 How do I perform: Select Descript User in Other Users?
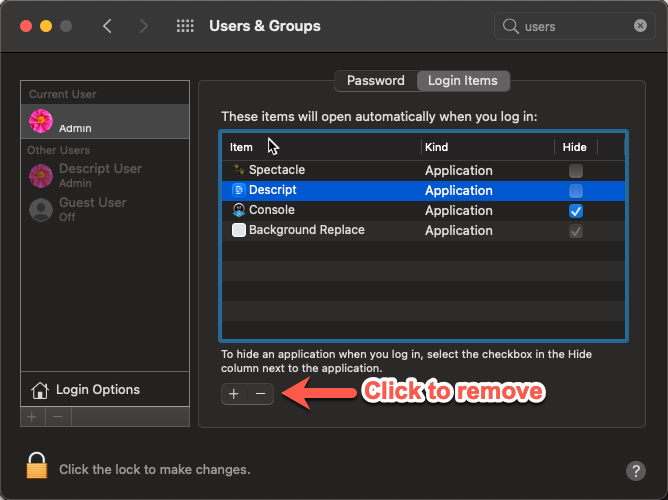pos(105,175)
